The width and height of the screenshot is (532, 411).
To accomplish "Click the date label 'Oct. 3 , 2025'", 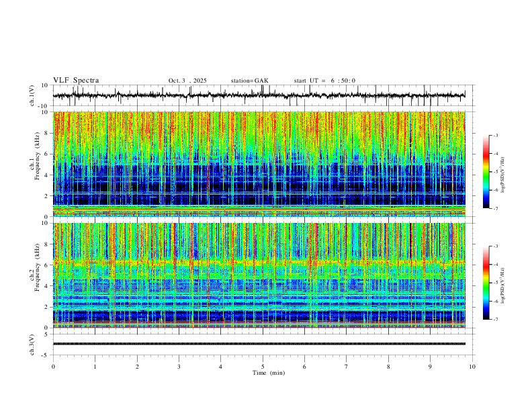I will [187, 81].
